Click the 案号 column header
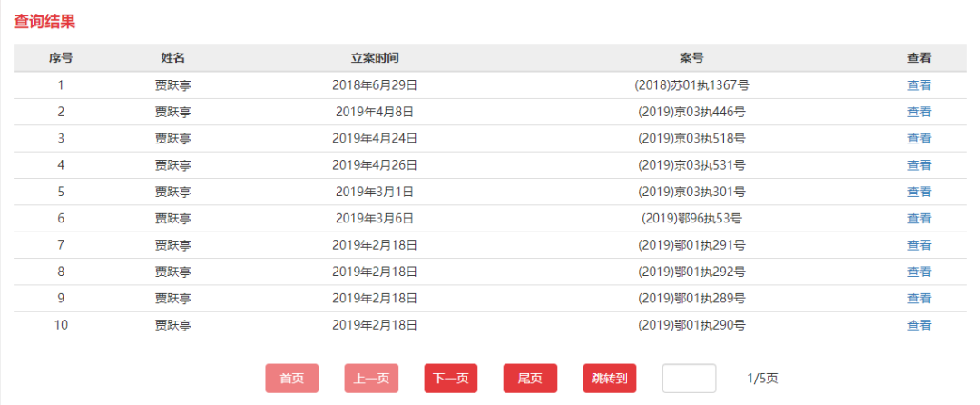 pyautogui.click(x=691, y=58)
